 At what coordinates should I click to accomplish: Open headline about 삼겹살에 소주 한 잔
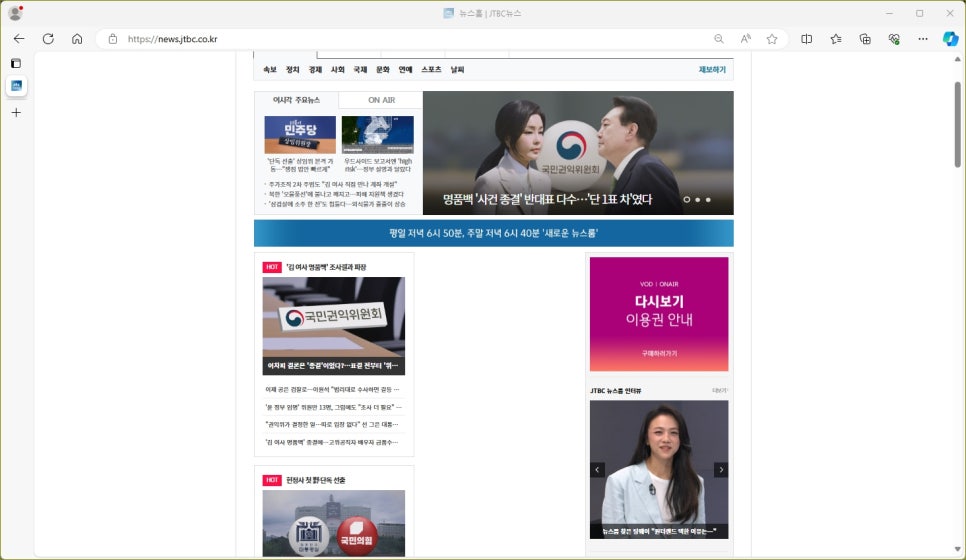336,204
